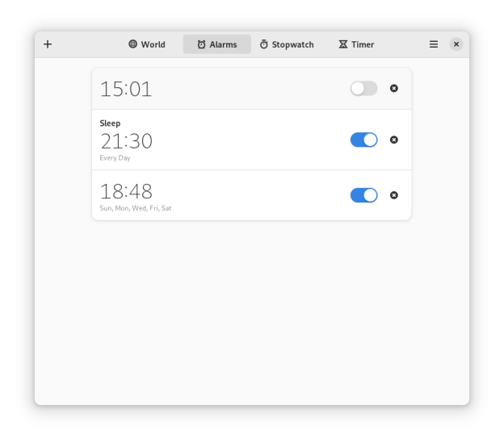Click the hourglass icon on Timer tab
504x443 pixels.
[343, 44]
